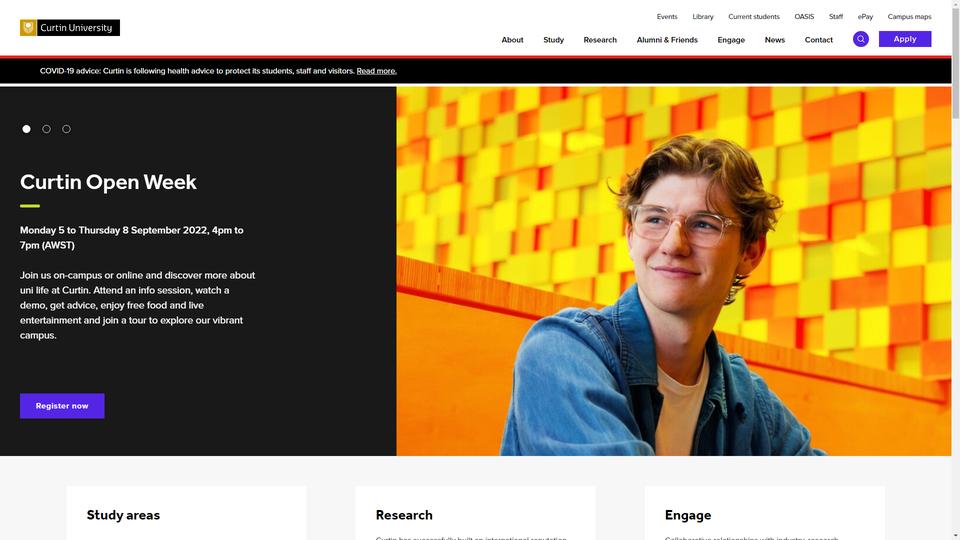Open the Study menu

point(553,40)
